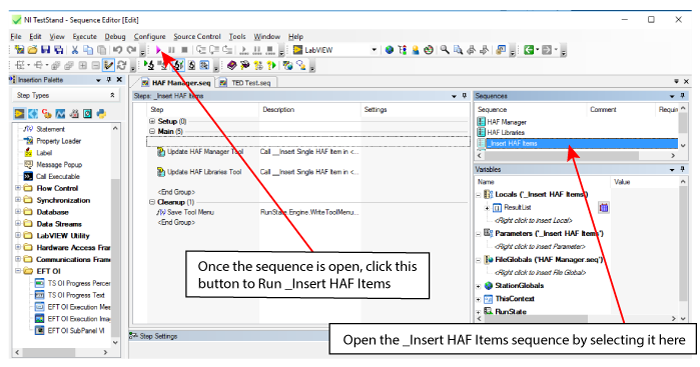Click the Terminate stop button
Screen dimensions: 700x367
pyautogui.click(x=184, y=50)
